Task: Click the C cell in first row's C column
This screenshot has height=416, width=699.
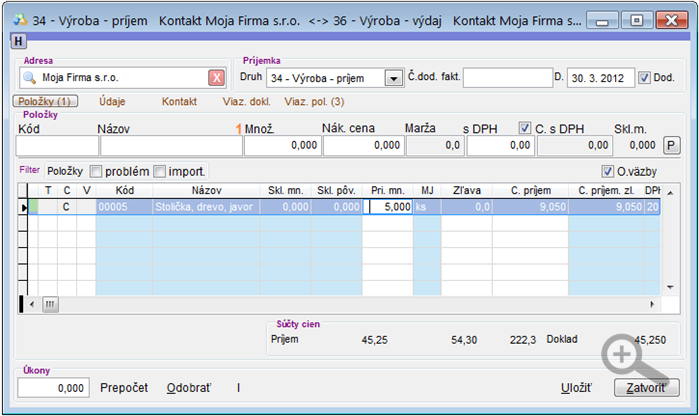Action: coord(66,207)
